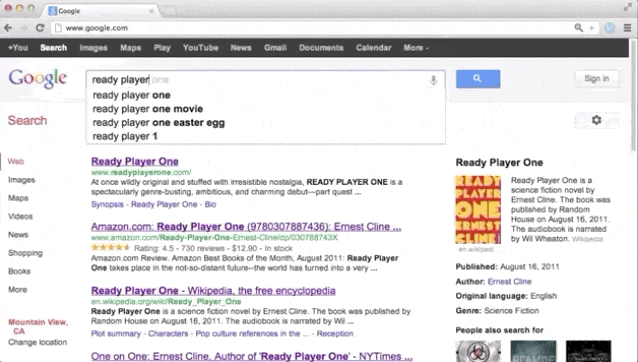Click the Google tab favicon
This screenshot has height=362, width=638.
coord(52,11)
